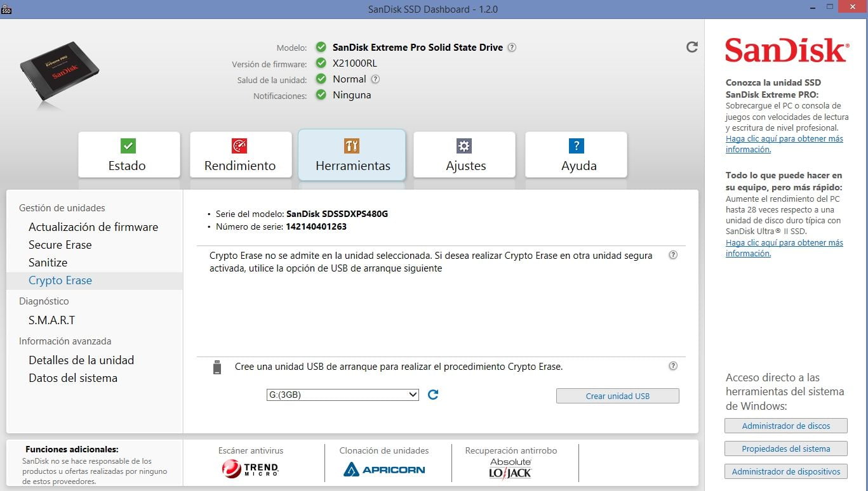This screenshot has width=868, height=491.
Task: Select the Herramientas tab
Action: [x=352, y=155]
